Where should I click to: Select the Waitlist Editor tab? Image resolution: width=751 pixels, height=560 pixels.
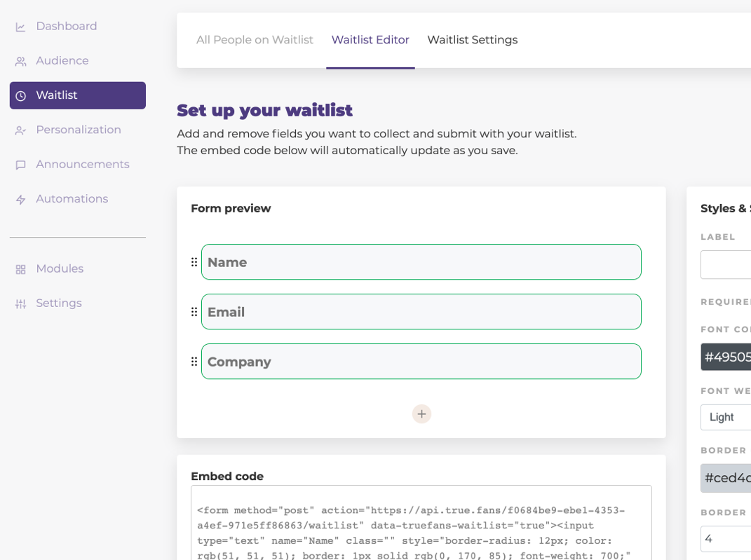tap(370, 40)
